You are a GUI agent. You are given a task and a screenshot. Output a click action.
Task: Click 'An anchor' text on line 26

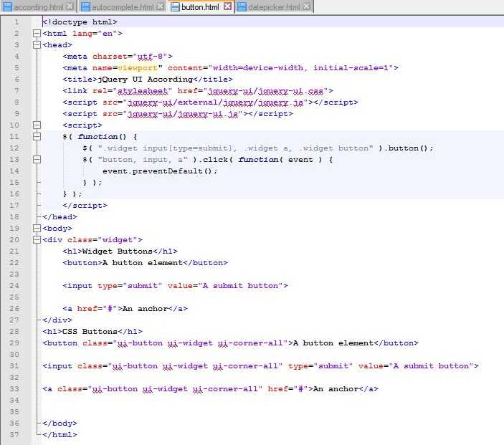coord(146,308)
